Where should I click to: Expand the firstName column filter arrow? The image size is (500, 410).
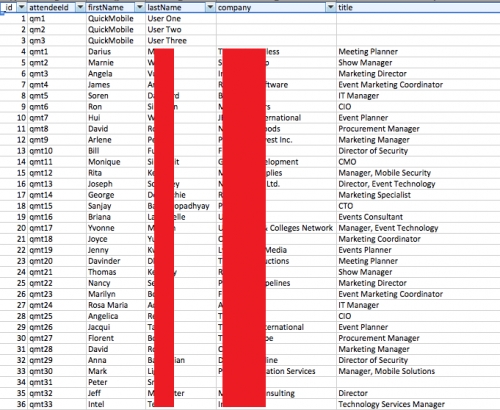[x=140, y=7]
